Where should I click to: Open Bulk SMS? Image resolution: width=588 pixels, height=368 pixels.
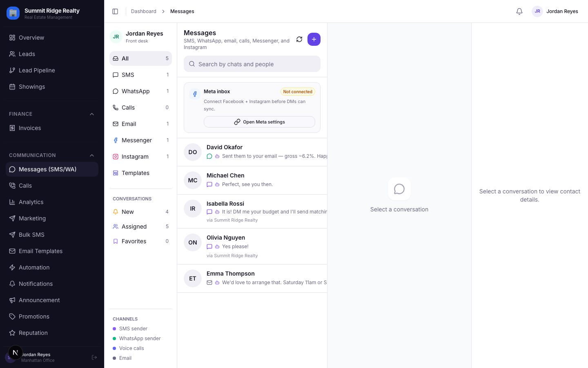(x=52, y=235)
